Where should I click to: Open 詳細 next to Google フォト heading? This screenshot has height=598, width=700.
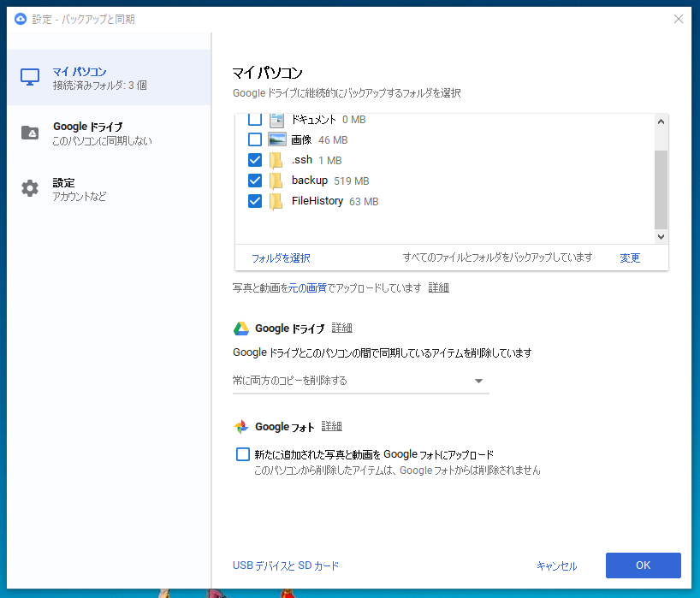click(x=332, y=426)
